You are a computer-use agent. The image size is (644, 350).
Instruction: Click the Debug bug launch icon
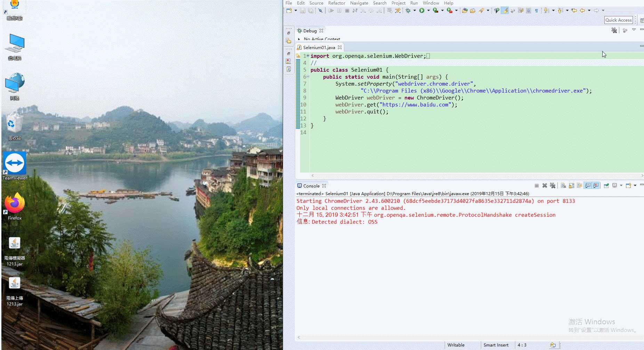click(x=408, y=10)
